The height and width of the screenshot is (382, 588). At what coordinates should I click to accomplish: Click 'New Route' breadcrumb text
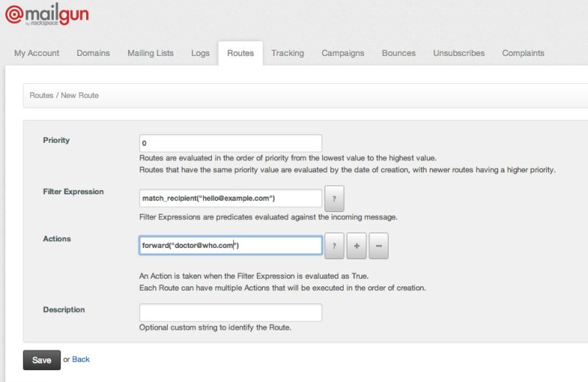pyautogui.click(x=79, y=95)
